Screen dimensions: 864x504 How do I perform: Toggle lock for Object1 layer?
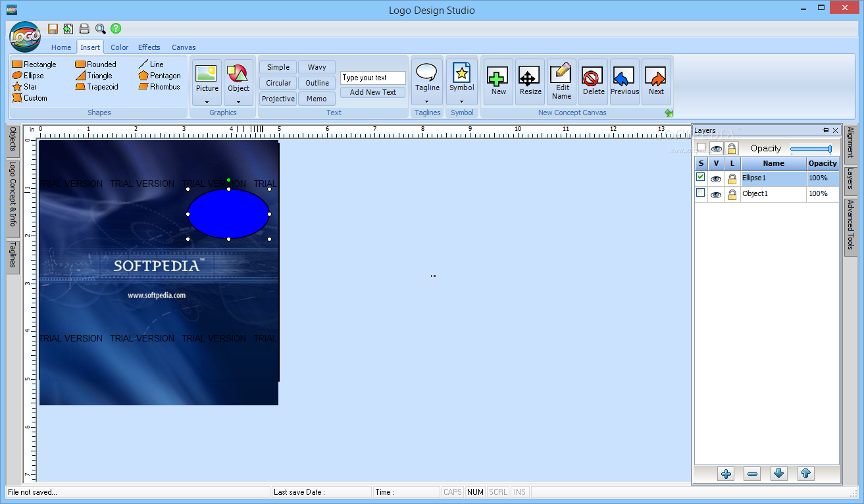(x=732, y=194)
